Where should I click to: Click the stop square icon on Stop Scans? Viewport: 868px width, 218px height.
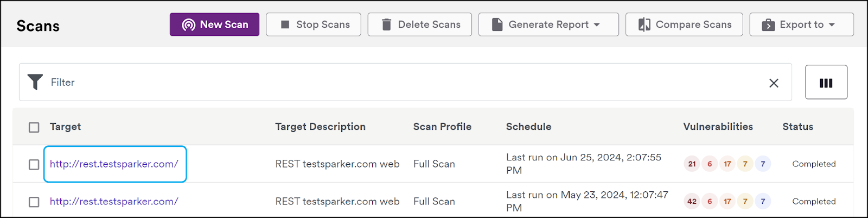tap(285, 24)
